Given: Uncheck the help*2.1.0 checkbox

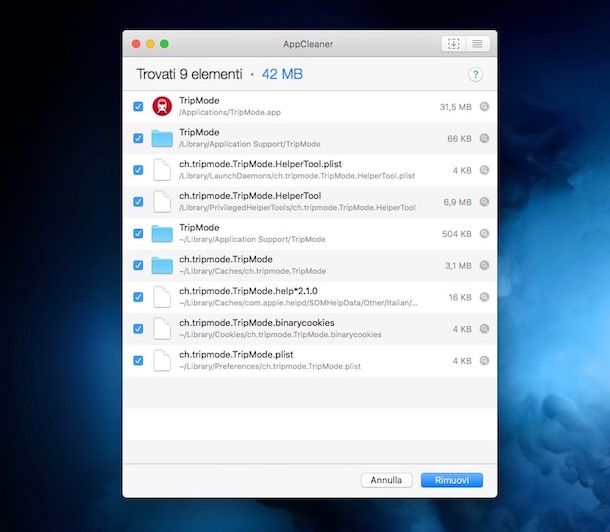Looking at the screenshot, I should point(138,297).
